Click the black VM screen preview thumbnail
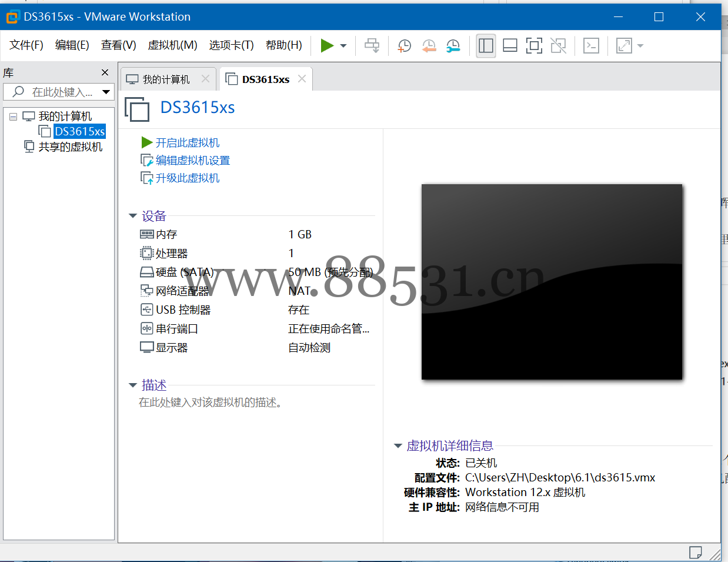728x562 pixels. tap(552, 282)
